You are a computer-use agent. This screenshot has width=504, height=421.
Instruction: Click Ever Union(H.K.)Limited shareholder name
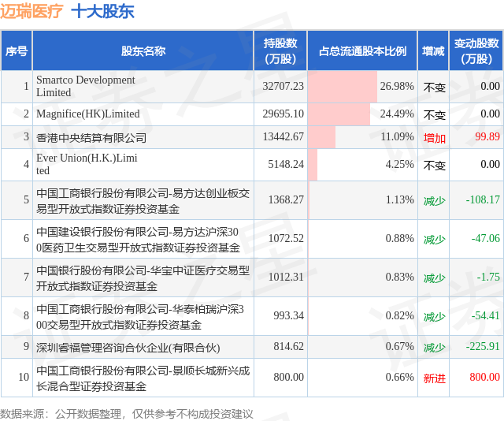coord(87,164)
